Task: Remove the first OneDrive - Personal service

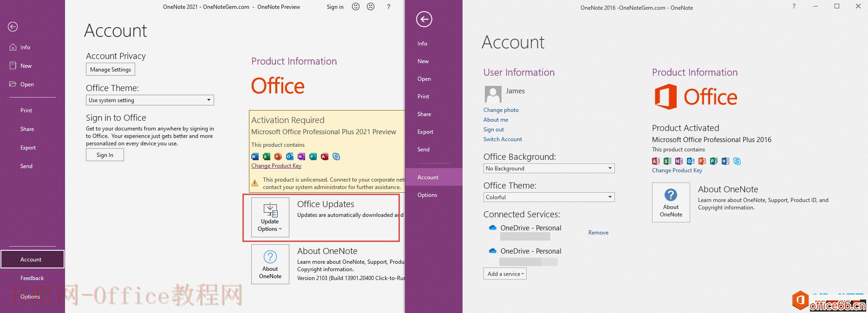Action: [598, 233]
